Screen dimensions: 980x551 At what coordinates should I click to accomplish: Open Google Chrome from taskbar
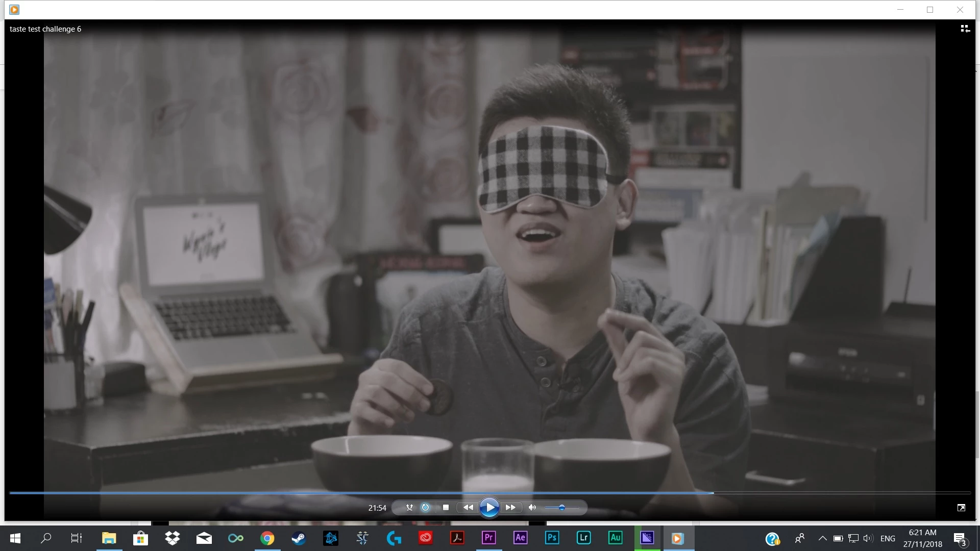(x=267, y=538)
